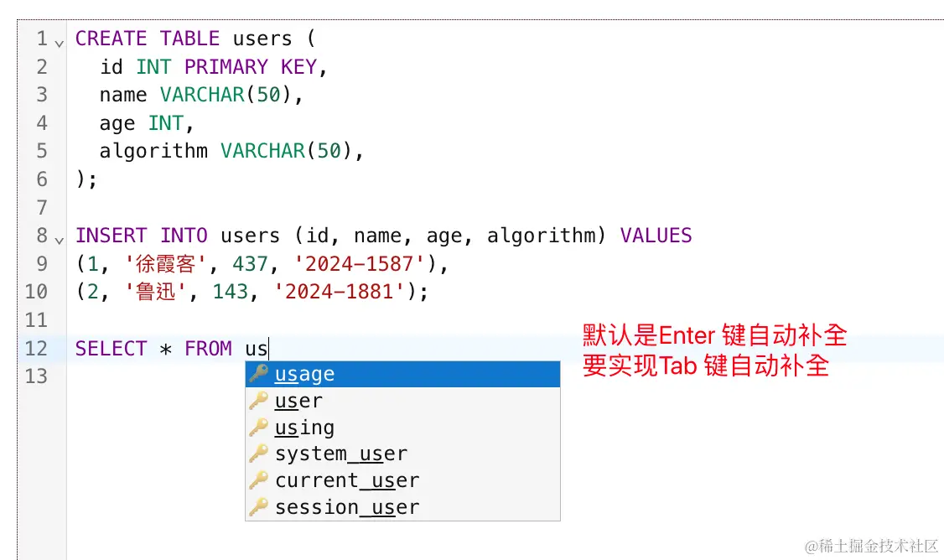Click the key icon beside user suggestion
This screenshot has height=560, width=944.
pyautogui.click(x=257, y=401)
